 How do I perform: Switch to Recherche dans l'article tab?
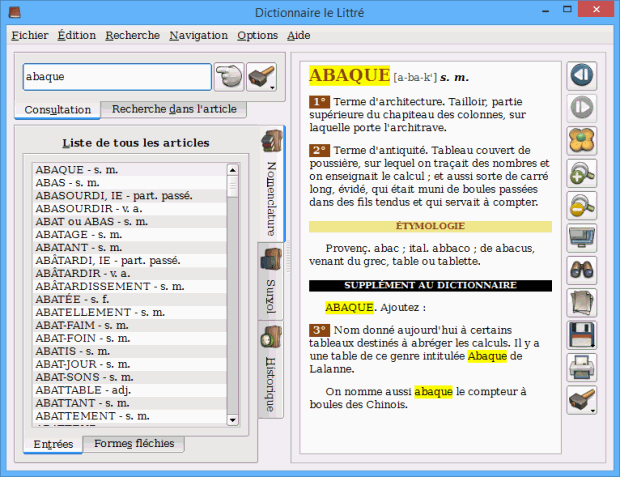[174, 109]
